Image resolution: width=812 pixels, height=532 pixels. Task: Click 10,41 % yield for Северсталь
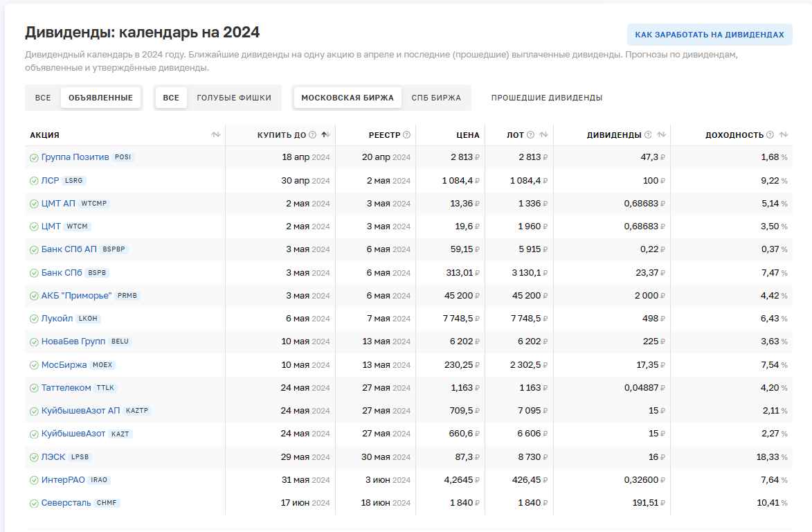(x=772, y=502)
